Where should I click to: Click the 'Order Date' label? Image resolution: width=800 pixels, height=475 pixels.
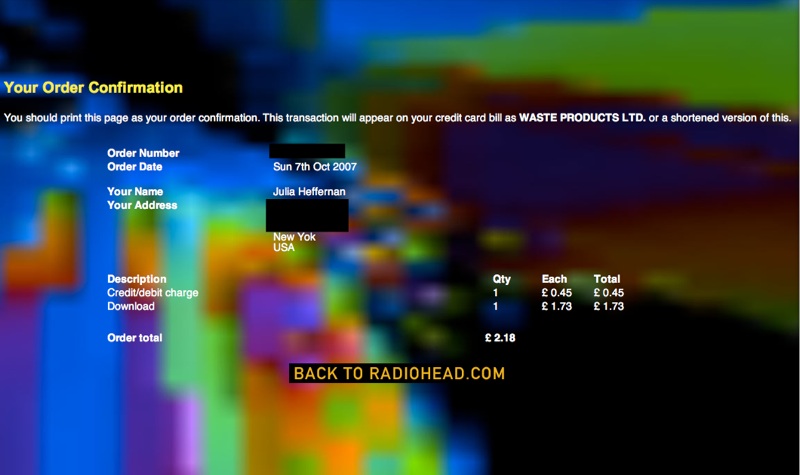[135, 167]
